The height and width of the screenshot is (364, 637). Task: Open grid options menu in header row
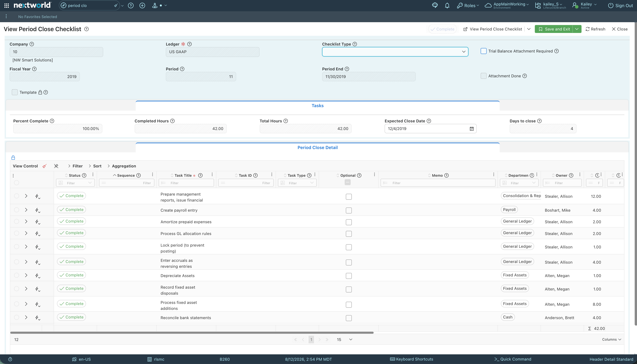click(x=13, y=176)
